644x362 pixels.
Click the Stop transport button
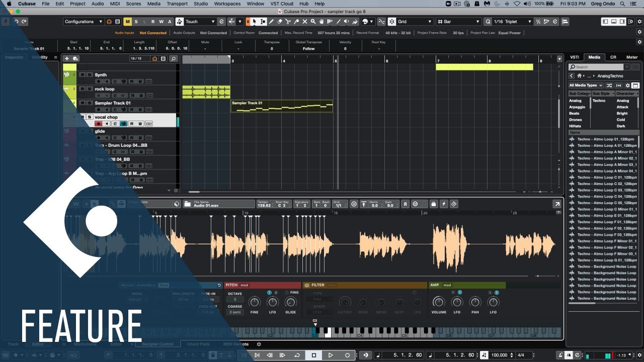tap(314, 355)
